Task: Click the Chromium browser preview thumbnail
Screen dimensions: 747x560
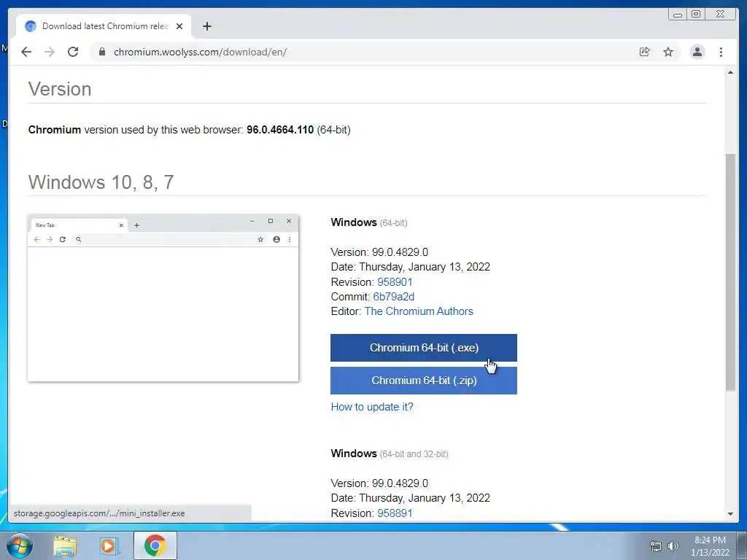Action: tap(163, 297)
